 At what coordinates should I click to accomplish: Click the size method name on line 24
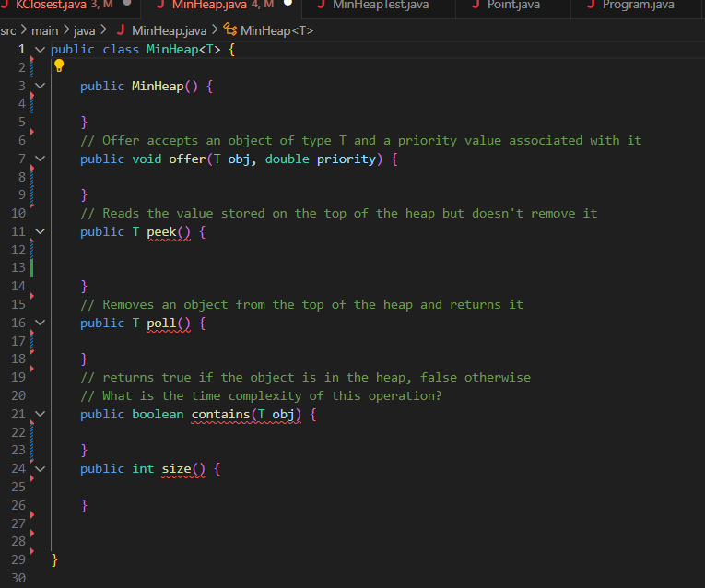(176, 469)
